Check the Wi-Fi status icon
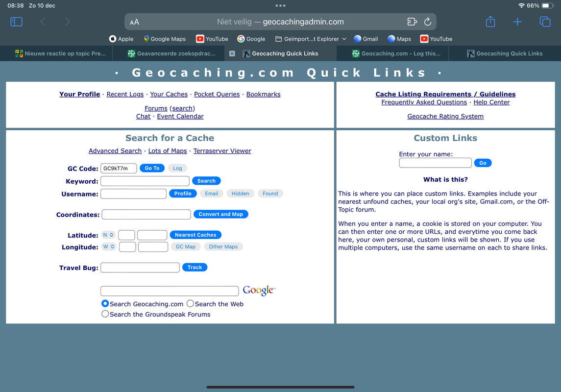 [521, 6]
